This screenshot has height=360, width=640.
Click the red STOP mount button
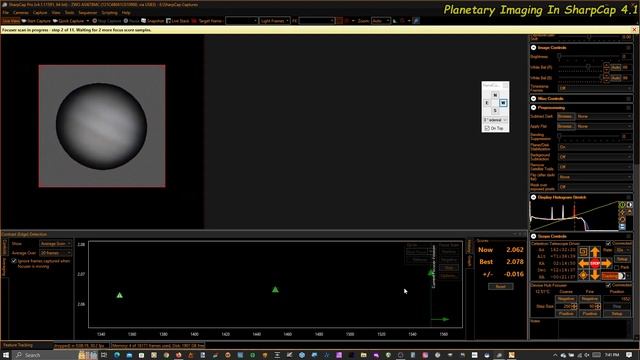coord(595,264)
